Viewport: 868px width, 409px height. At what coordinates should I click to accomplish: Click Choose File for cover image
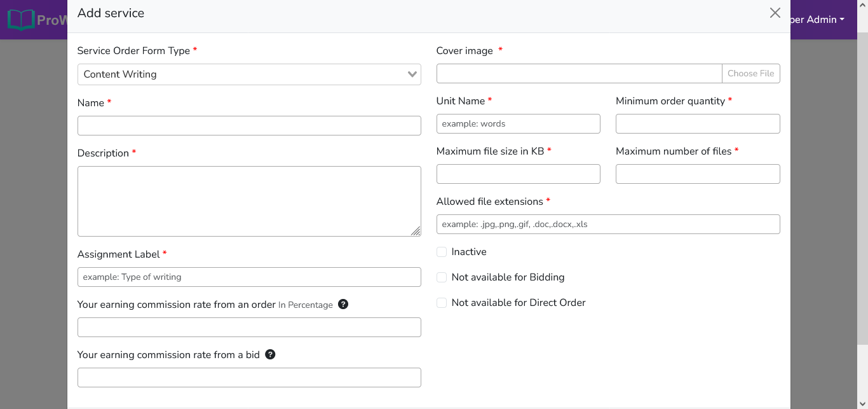tap(750, 73)
